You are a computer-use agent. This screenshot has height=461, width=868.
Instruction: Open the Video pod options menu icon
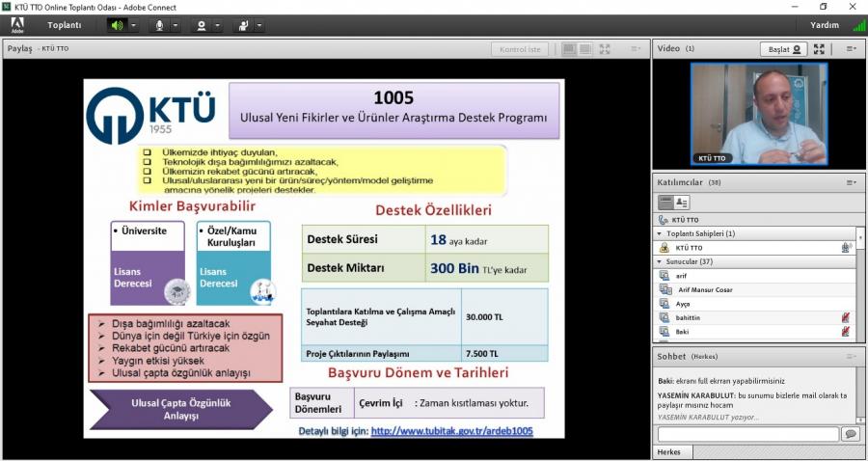tap(851, 49)
